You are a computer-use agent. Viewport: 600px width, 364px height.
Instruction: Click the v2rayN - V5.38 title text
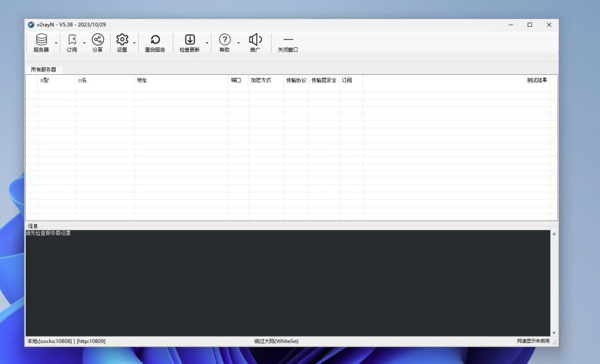pos(71,25)
